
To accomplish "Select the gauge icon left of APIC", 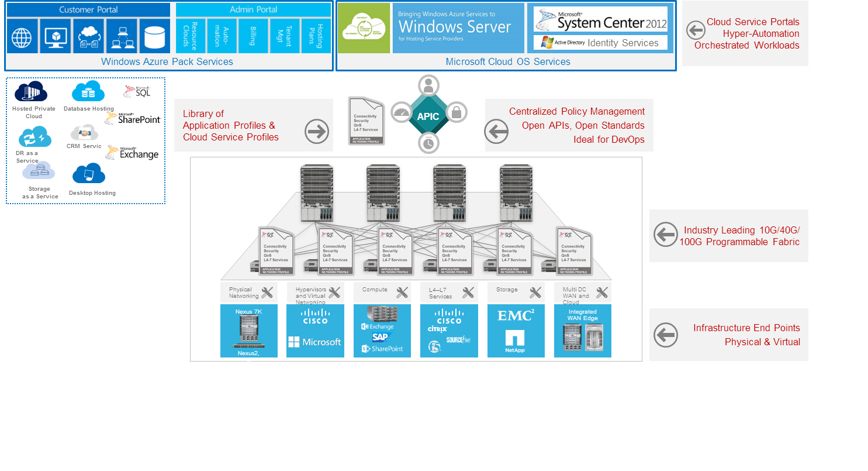I will pyautogui.click(x=401, y=113).
